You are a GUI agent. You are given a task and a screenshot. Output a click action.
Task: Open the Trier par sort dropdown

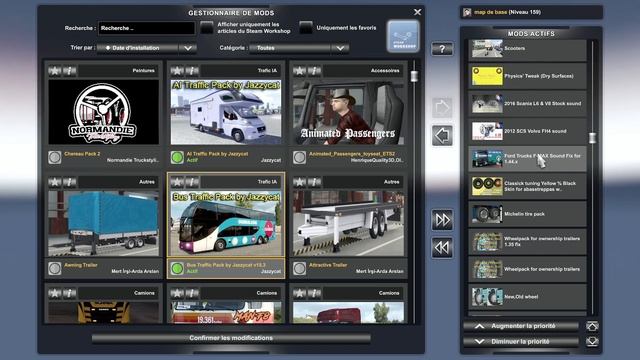(x=147, y=48)
